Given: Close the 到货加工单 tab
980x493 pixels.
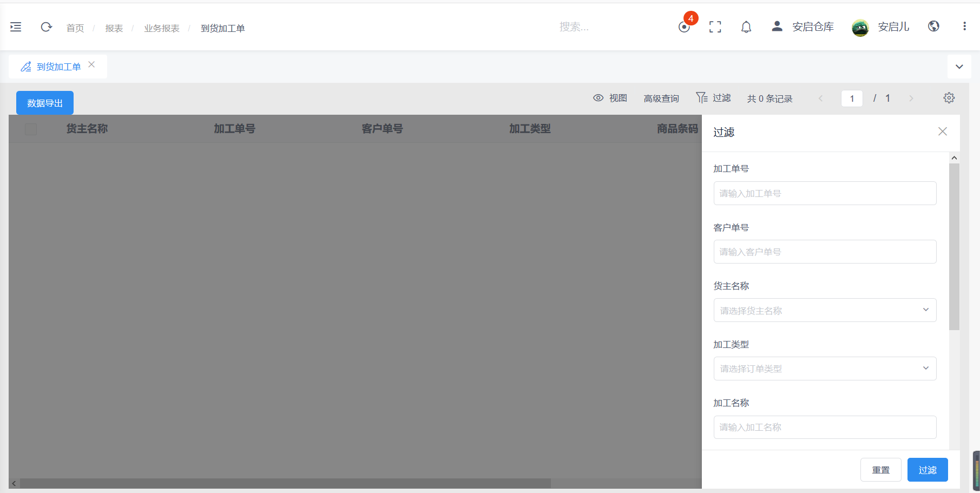Looking at the screenshot, I should click(x=91, y=64).
